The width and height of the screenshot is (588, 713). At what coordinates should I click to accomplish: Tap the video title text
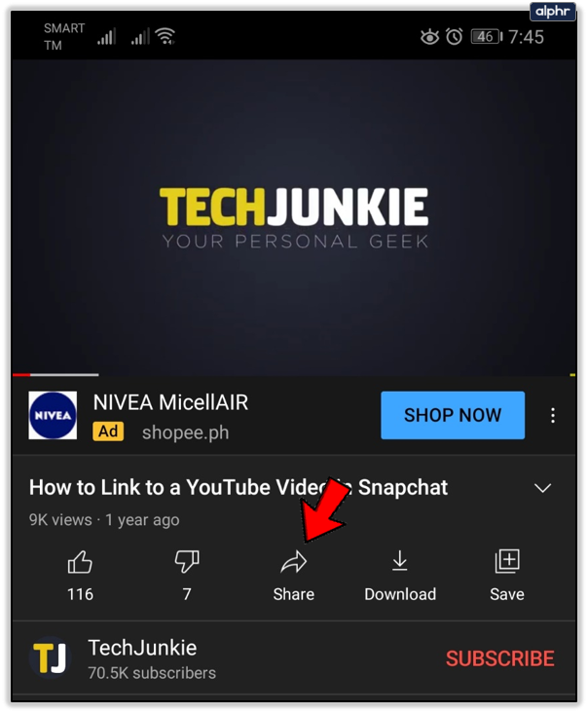(239, 487)
